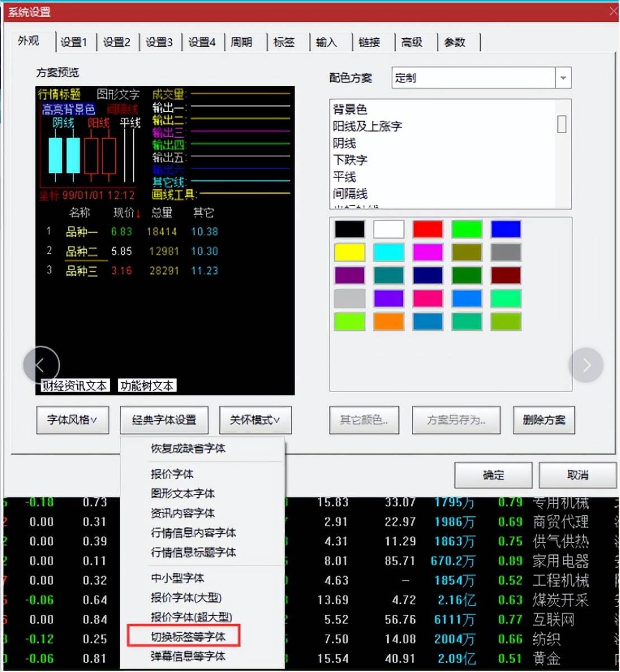Open the 设置1 tab
620x672 pixels.
point(74,42)
